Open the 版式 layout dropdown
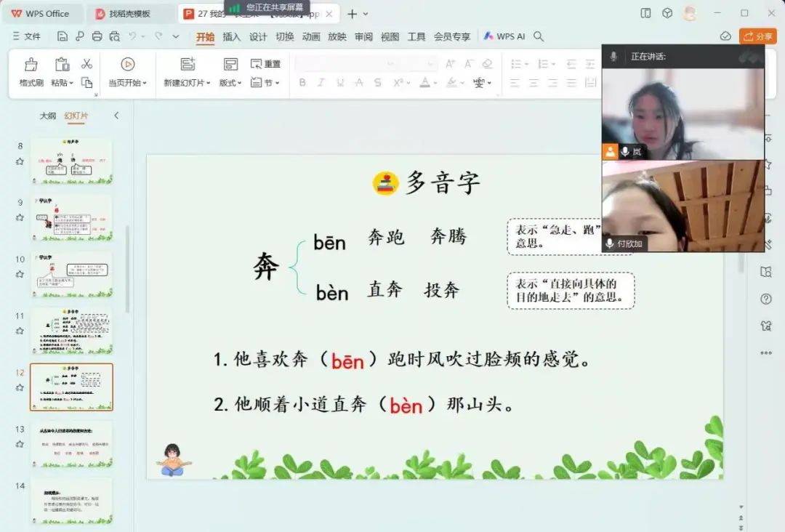Screen dimensions: 785x532 point(241,84)
